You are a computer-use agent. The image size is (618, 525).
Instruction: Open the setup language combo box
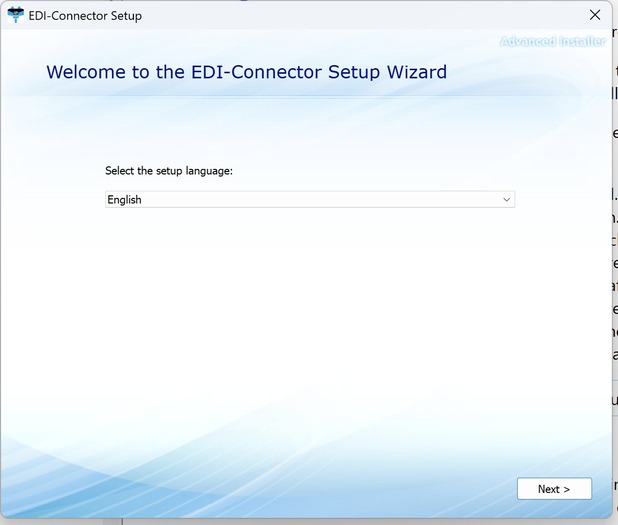pyautogui.click(x=309, y=200)
